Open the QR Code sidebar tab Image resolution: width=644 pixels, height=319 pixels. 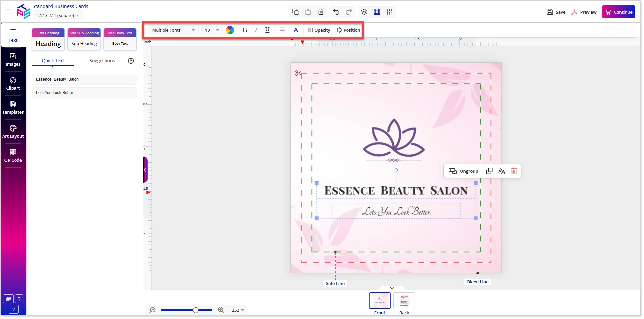(13, 156)
